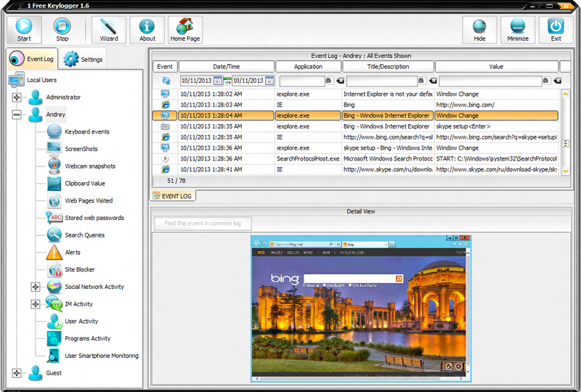Open Search Queries log
This screenshot has width=581, height=392.
tap(84, 235)
